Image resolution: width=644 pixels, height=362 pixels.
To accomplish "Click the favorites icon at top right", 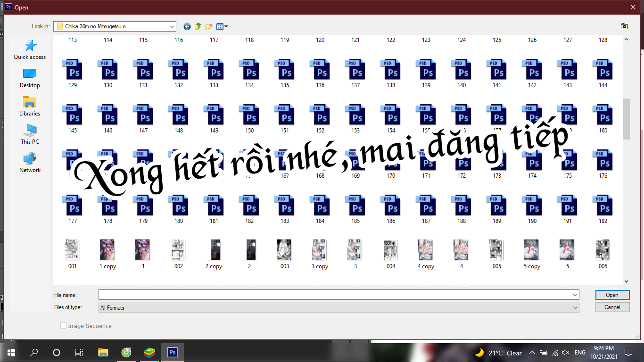I will [624, 26].
